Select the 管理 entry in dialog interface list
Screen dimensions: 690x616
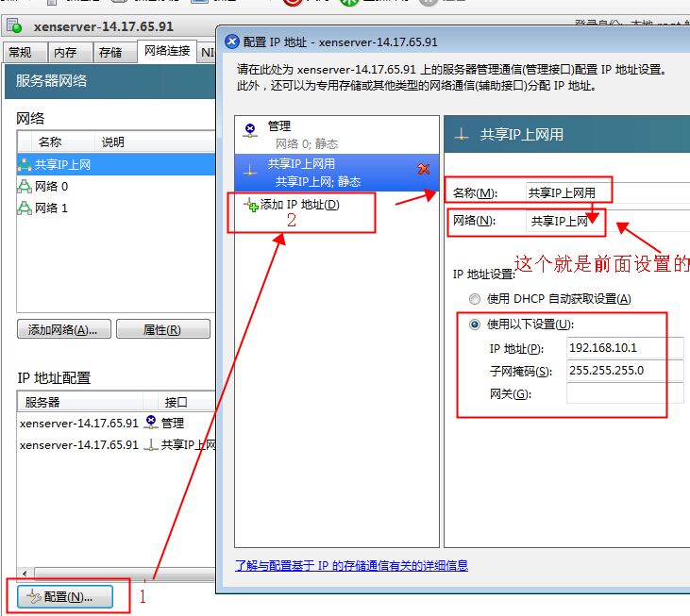point(337,135)
